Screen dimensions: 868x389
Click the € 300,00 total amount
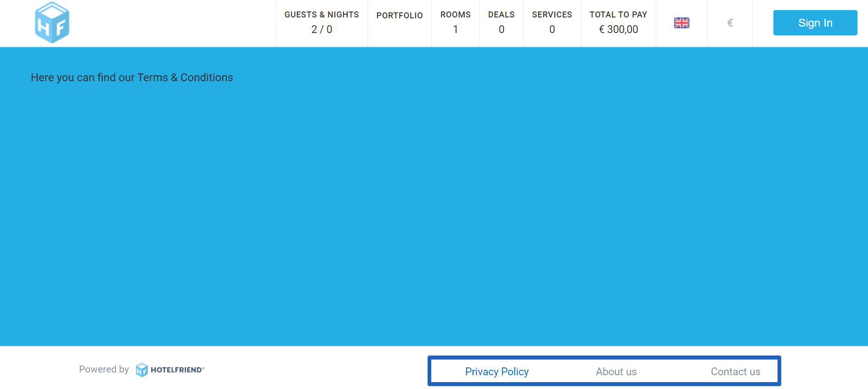[619, 29]
